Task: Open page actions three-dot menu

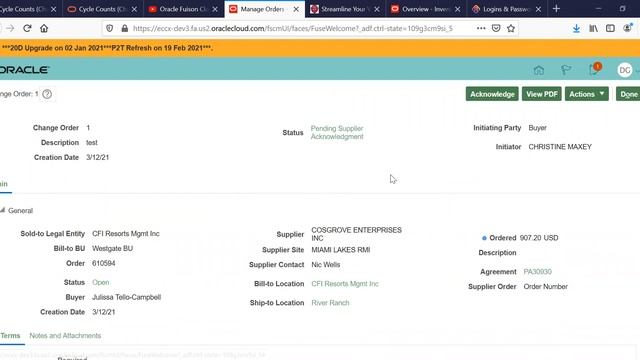Action: tap(481, 28)
